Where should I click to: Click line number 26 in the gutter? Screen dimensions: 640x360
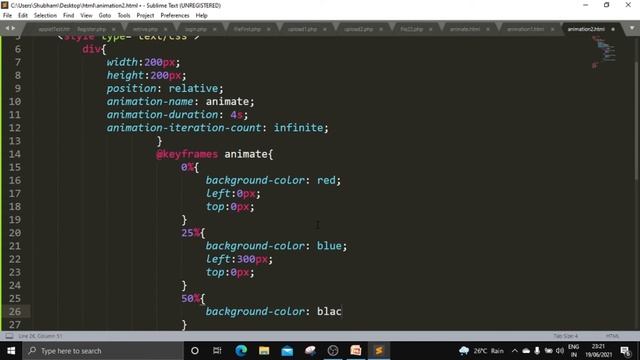click(x=15, y=311)
